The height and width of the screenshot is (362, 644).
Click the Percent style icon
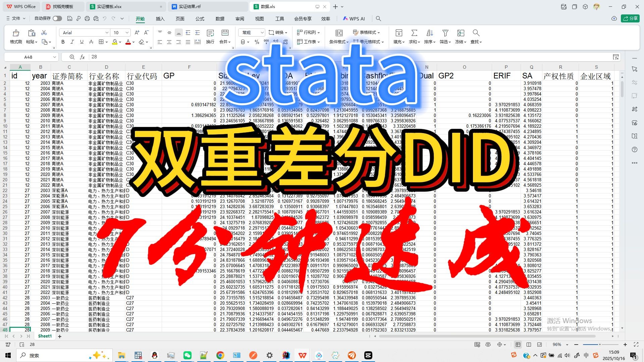[257, 42]
